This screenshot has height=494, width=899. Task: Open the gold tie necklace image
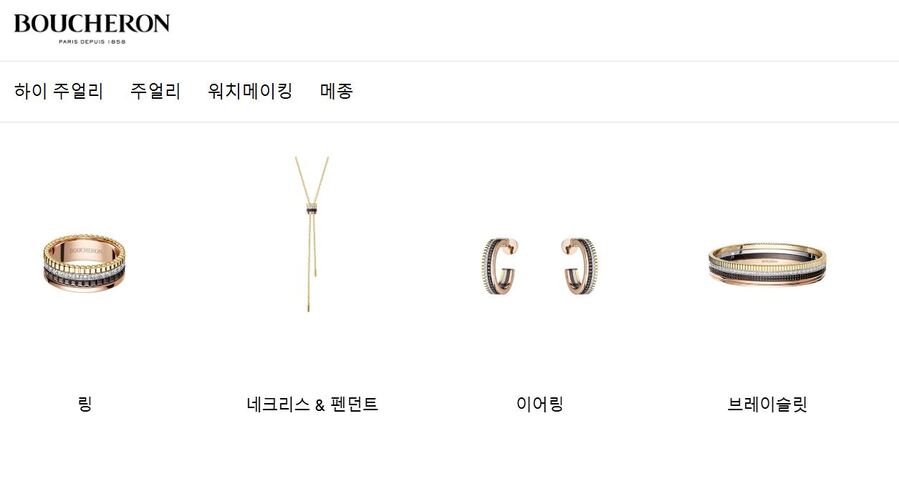pyautogui.click(x=311, y=234)
